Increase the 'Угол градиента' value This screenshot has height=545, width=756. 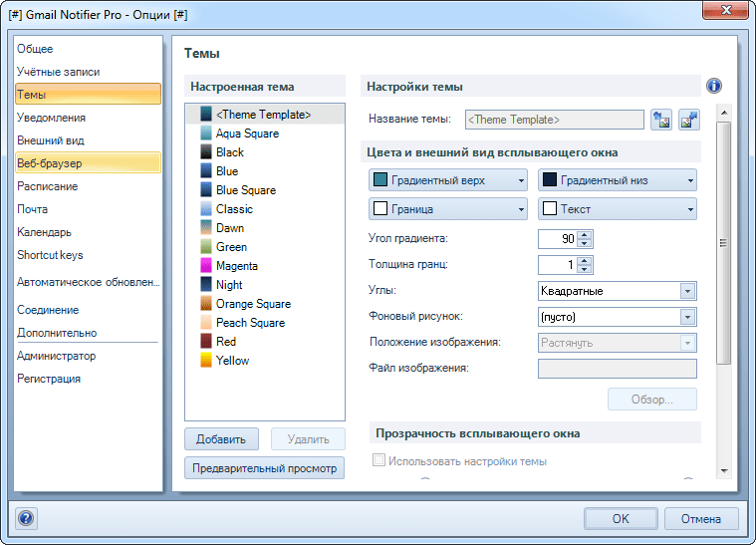[x=585, y=235]
